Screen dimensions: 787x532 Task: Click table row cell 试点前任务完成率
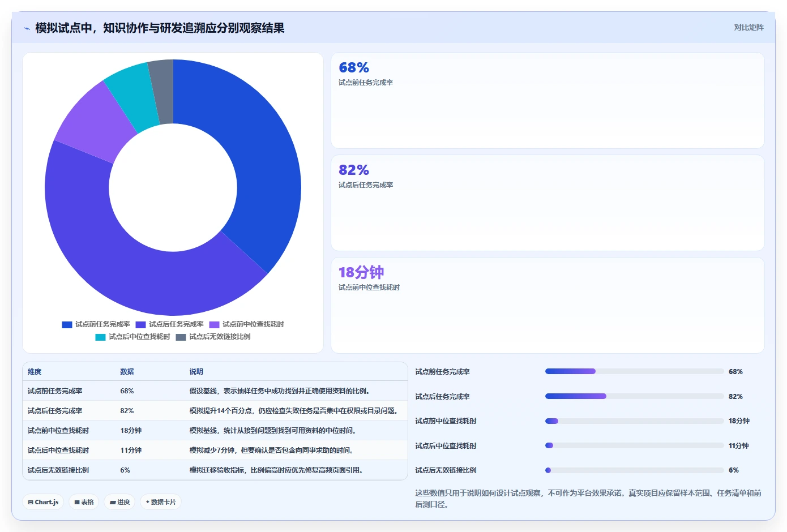[x=55, y=391]
